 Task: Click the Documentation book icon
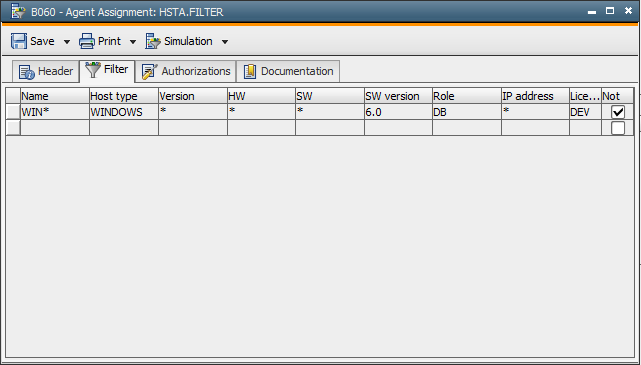tap(250, 72)
